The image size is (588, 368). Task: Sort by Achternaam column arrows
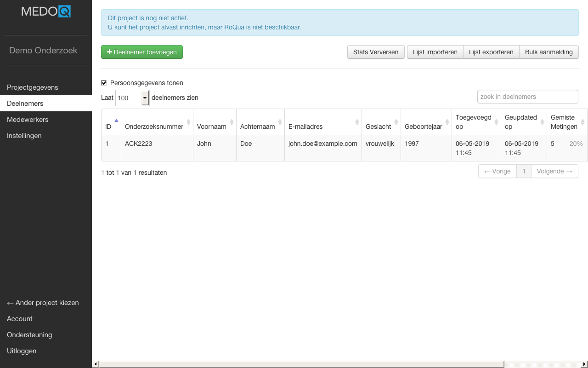(280, 122)
